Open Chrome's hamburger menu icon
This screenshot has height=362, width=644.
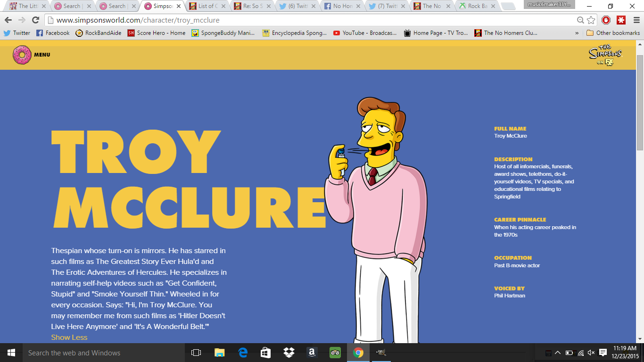click(x=636, y=20)
